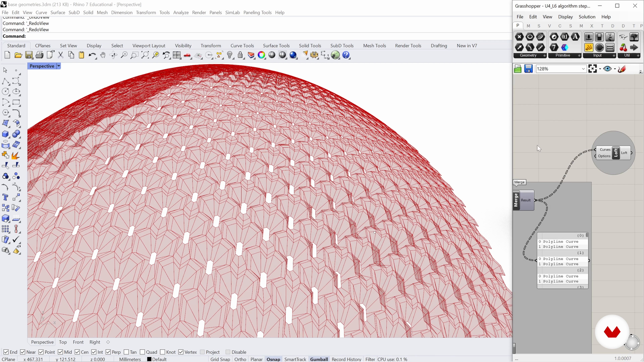Switch to the Top viewport tab
Viewport: 644px width, 362px height.
point(63,342)
